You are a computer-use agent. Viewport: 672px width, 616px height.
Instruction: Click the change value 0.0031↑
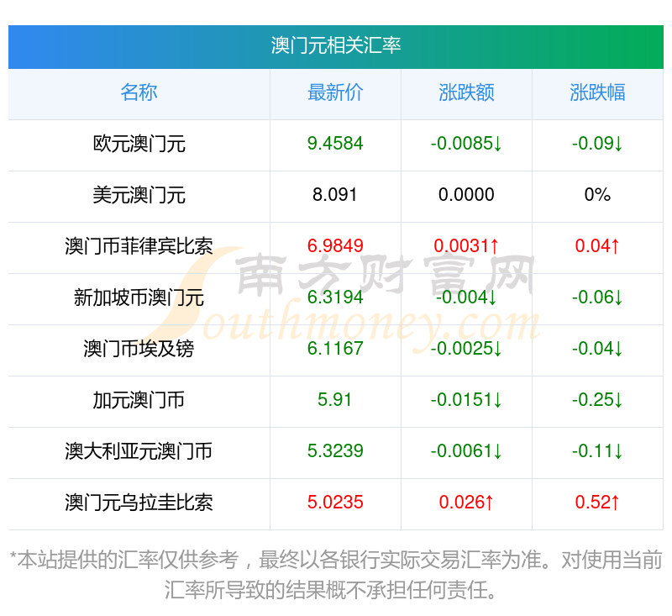pos(466,246)
